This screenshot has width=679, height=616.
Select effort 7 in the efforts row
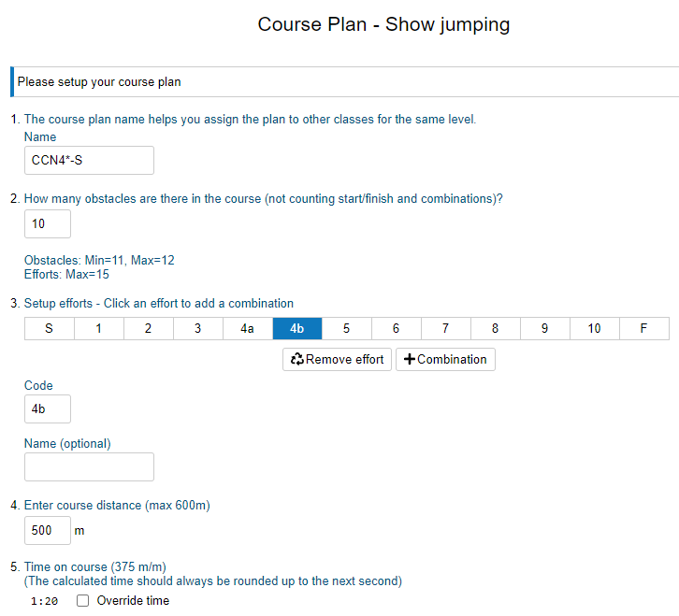point(445,329)
